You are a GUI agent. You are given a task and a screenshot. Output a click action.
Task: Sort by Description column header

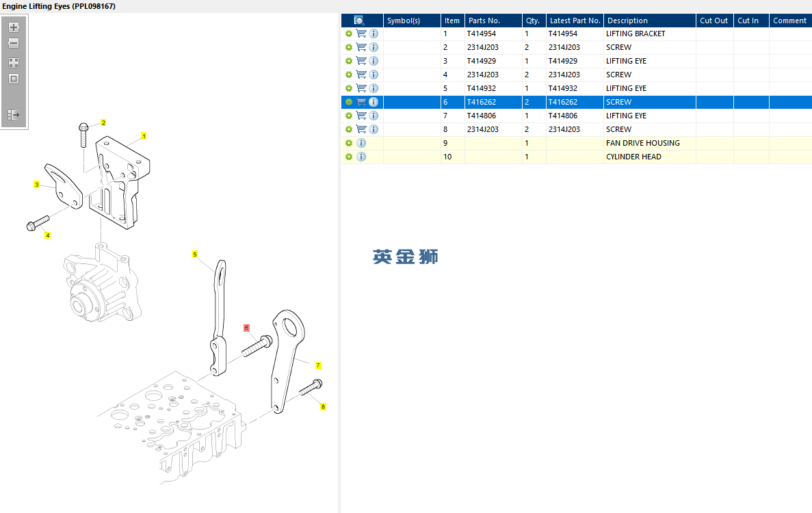tap(650, 21)
